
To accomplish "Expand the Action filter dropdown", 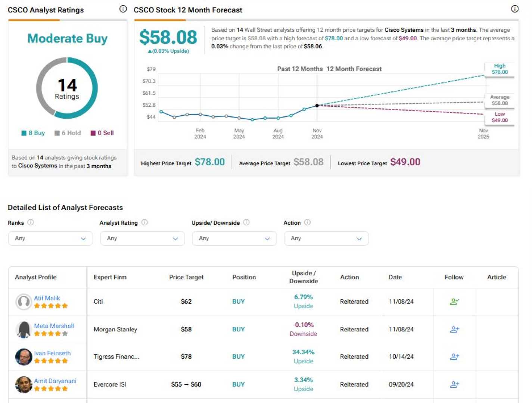I will (x=326, y=238).
